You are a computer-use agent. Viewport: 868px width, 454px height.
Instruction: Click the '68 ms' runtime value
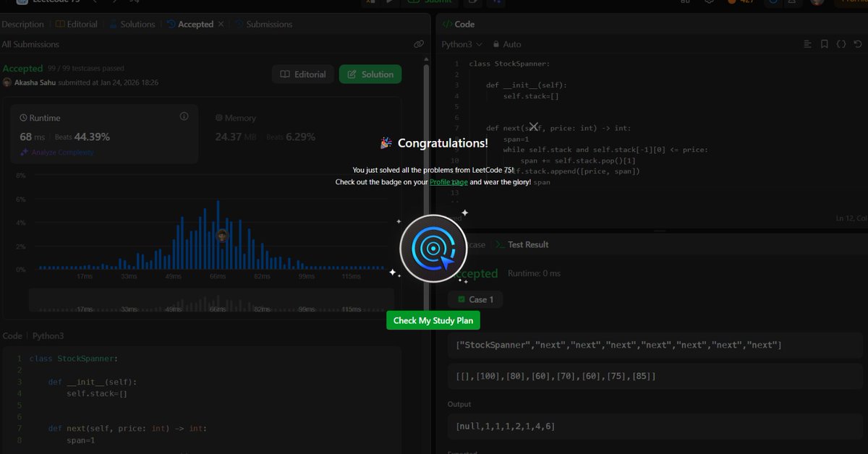point(33,137)
